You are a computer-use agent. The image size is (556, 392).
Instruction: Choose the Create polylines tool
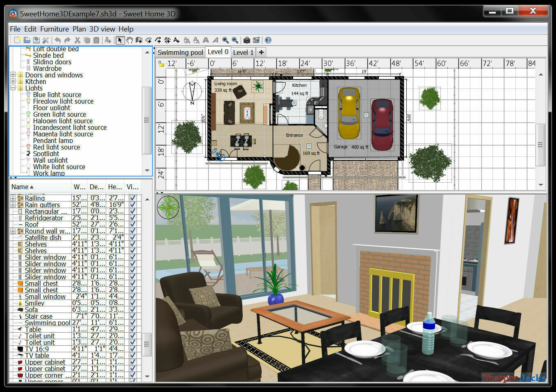[158, 40]
